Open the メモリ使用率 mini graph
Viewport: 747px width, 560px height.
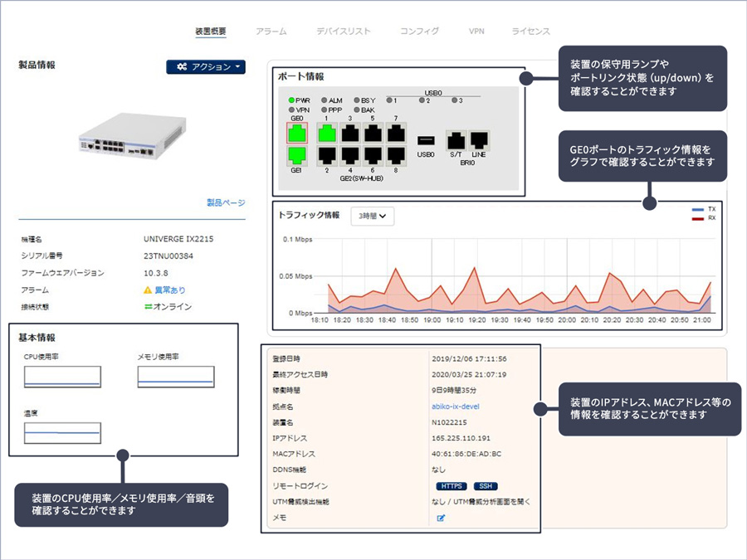[x=176, y=377]
